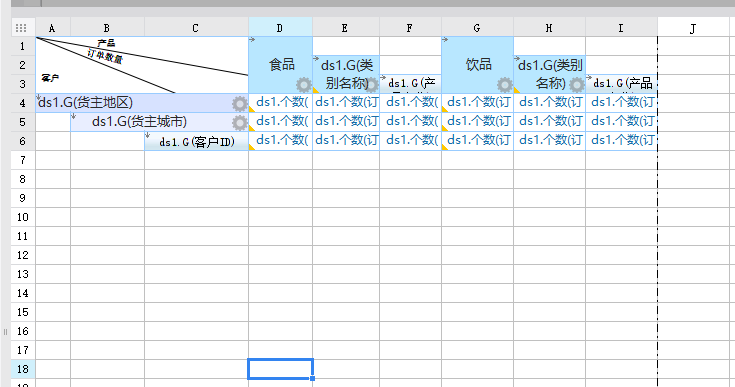Select column E header
Screen dimensions: 735x387
(346, 28)
